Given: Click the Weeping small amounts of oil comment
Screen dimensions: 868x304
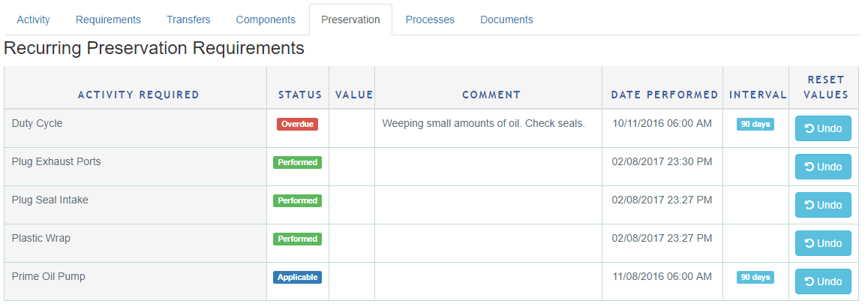Looking at the screenshot, I should click(483, 124).
